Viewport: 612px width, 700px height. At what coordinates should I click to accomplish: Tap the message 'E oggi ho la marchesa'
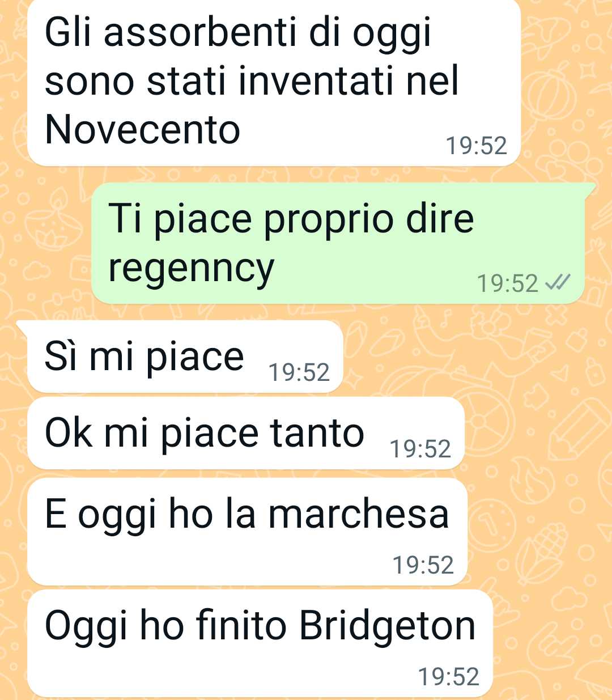[247, 532]
